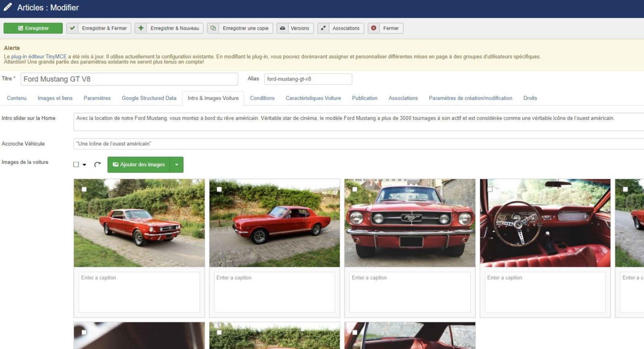The height and width of the screenshot is (349, 644).
Task: Expand the select-all checkbox dropdown caret
Action: tap(84, 165)
